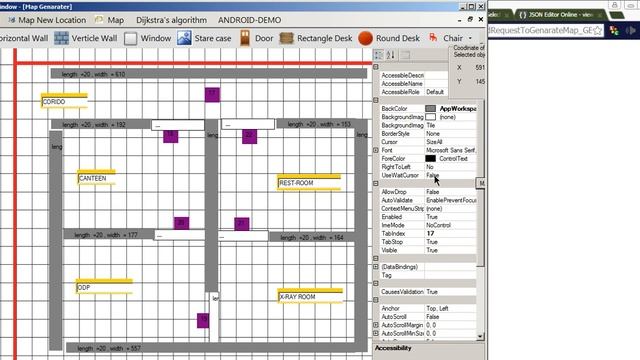Screen dimensions: 640x360
Task: Select purple node 21 near rest-room bottom
Action: 242,224
